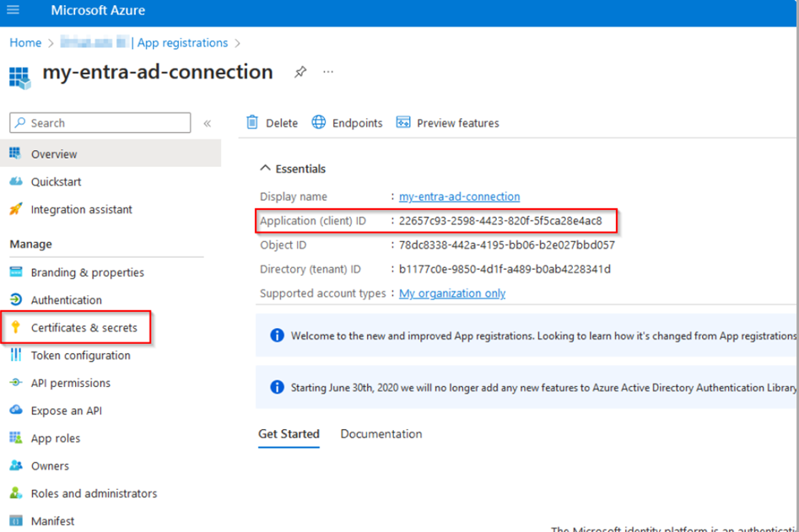The width and height of the screenshot is (799, 532).
Task: Open the Quickstart menu item
Action: (x=111, y=182)
